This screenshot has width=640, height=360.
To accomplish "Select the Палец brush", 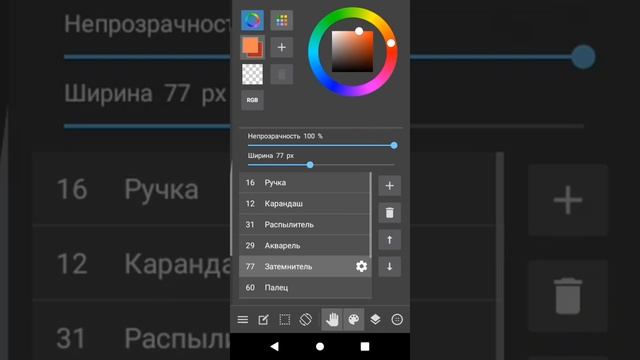I will 304,287.
